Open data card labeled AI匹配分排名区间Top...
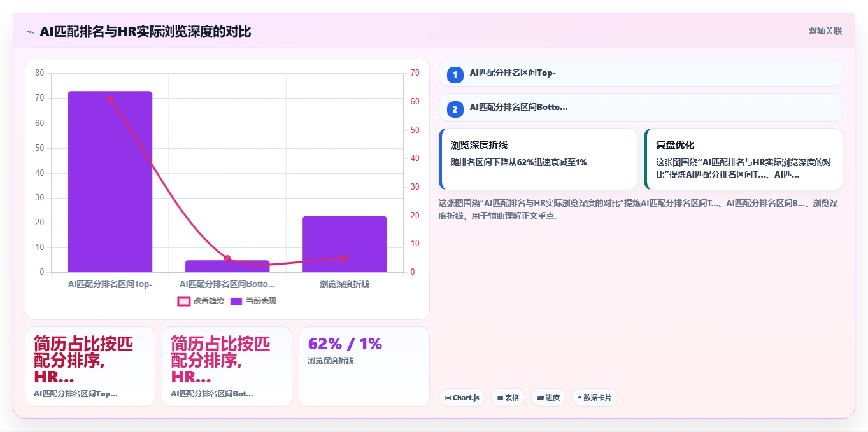Screen dimensions: 868x432 (x=90, y=366)
